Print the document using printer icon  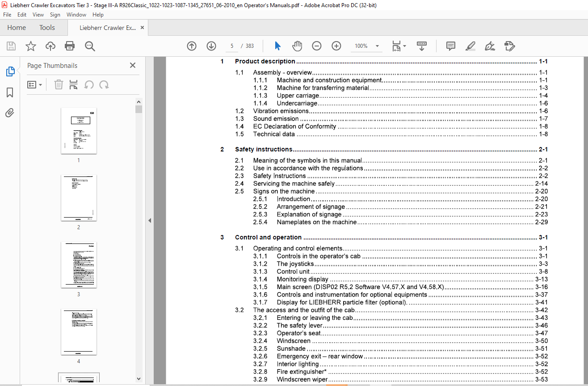tap(70, 46)
